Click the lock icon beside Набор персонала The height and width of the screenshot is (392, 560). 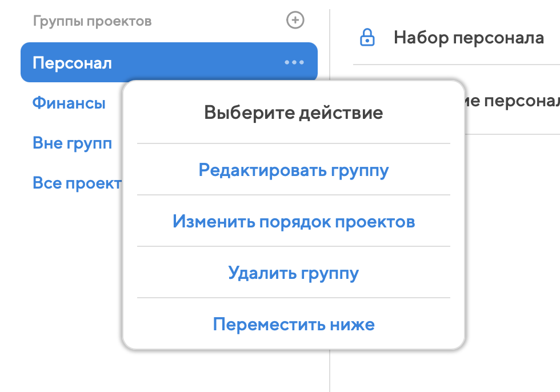coord(367,38)
